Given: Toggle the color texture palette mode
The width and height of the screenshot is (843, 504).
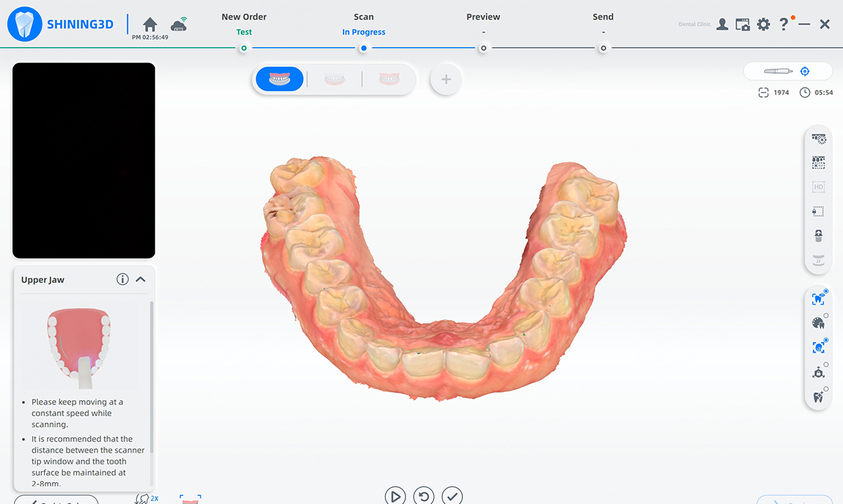Looking at the screenshot, I should tap(818, 323).
